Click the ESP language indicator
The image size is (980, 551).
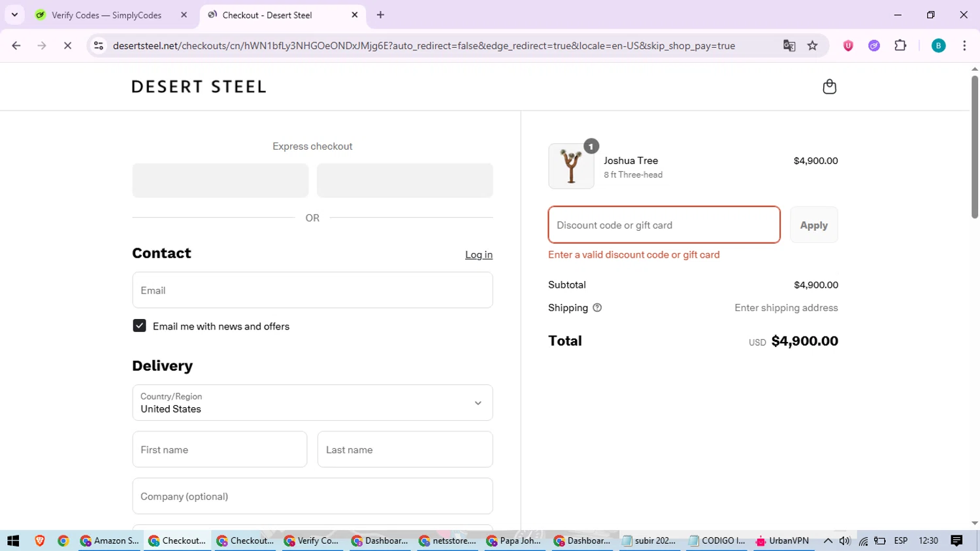pyautogui.click(x=900, y=541)
